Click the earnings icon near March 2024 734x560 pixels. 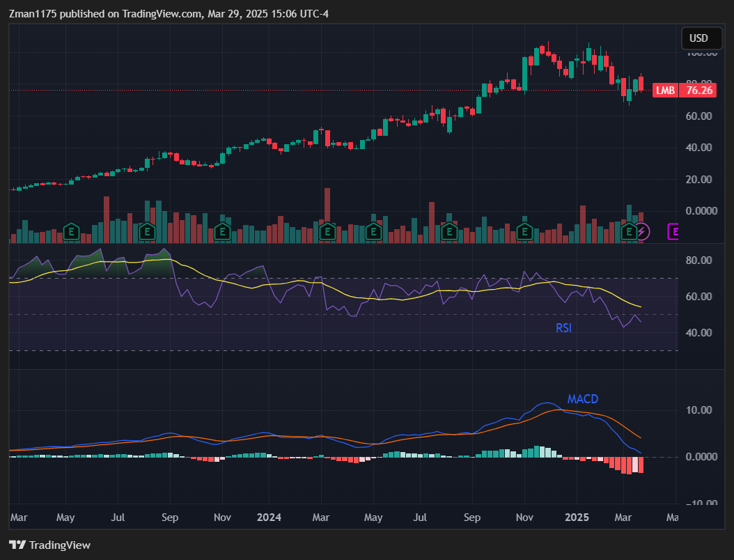pyautogui.click(x=327, y=231)
